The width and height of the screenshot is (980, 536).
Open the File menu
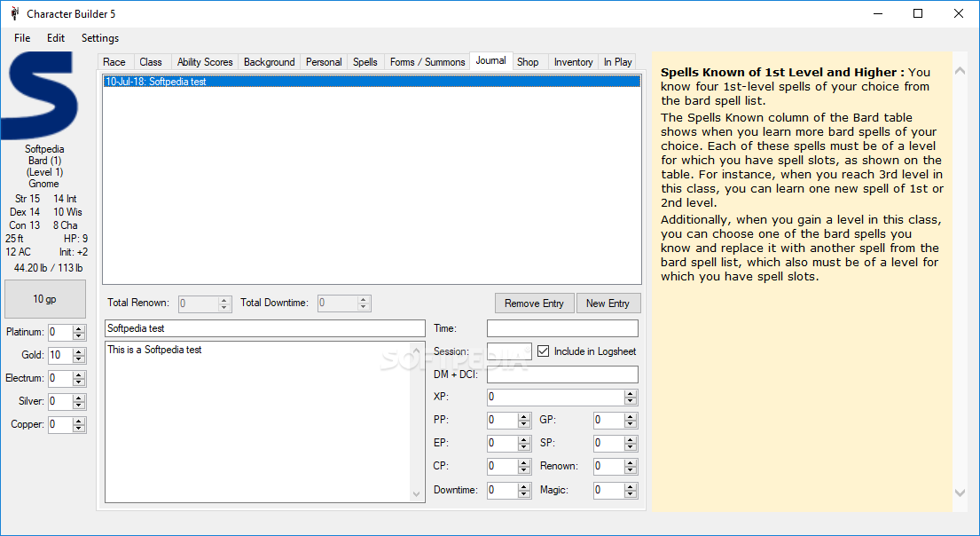pyautogui.click(x=22, y=38)
